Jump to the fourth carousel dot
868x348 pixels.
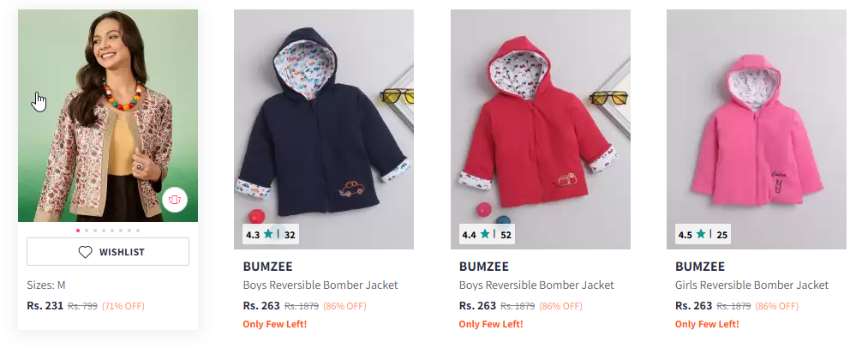tap(104, 231)
